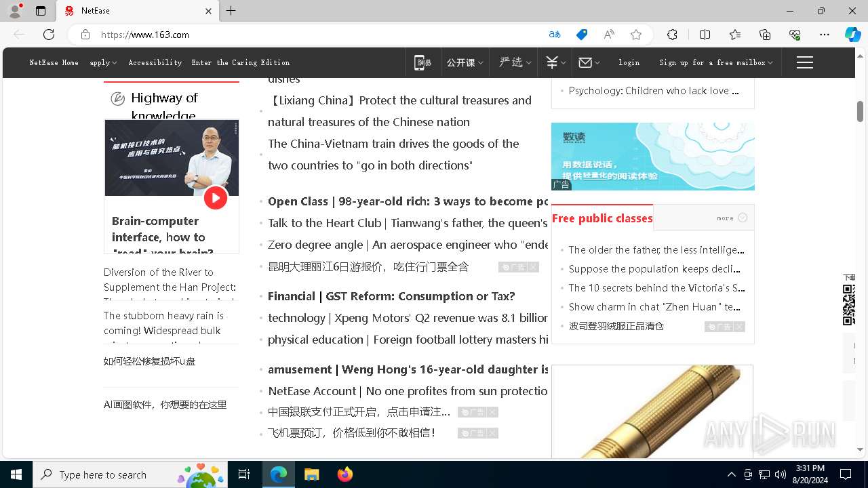Click the NetEase mobile client icon

pos(422,62)
